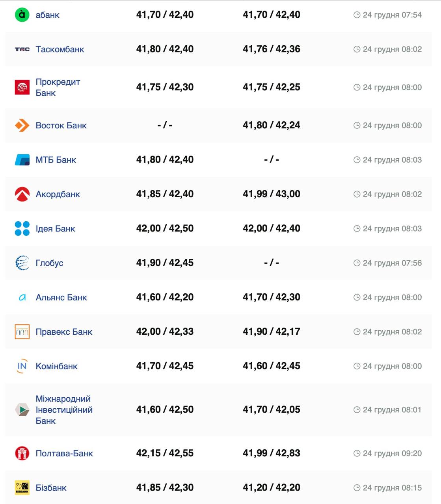Open Міжнародний Інвестиційний Банк link

pos(64,410)
